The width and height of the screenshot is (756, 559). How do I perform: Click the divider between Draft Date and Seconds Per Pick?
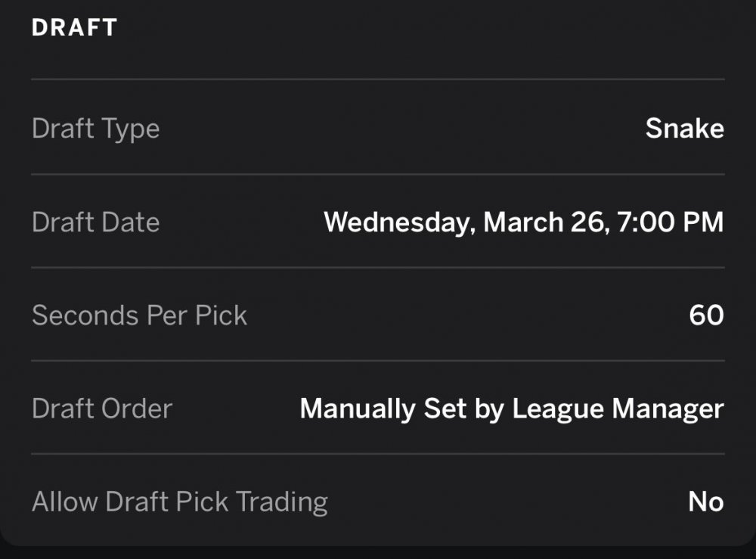coord(378,267)
